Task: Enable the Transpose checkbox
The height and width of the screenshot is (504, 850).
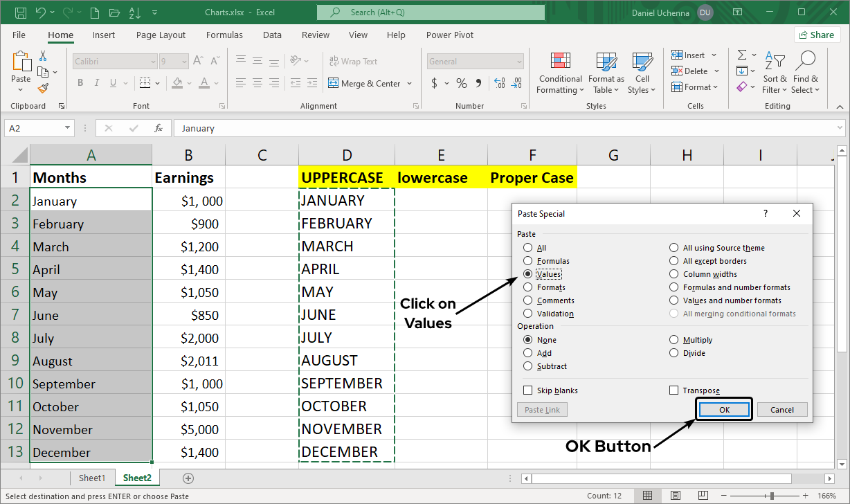Action: (673, 390)
